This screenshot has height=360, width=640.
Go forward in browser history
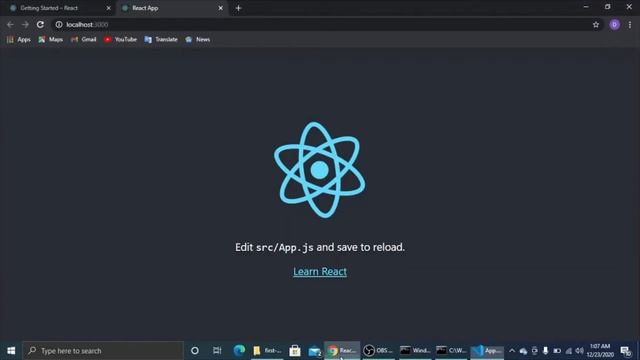coord(25,24)
